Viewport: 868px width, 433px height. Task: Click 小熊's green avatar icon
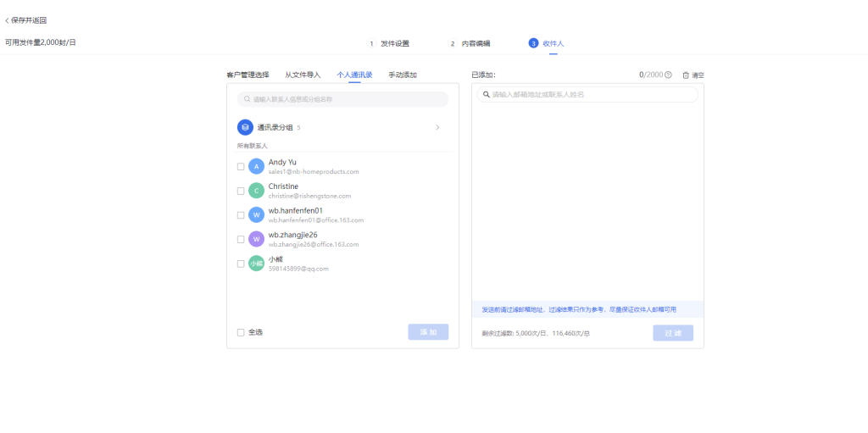[256, 264]
